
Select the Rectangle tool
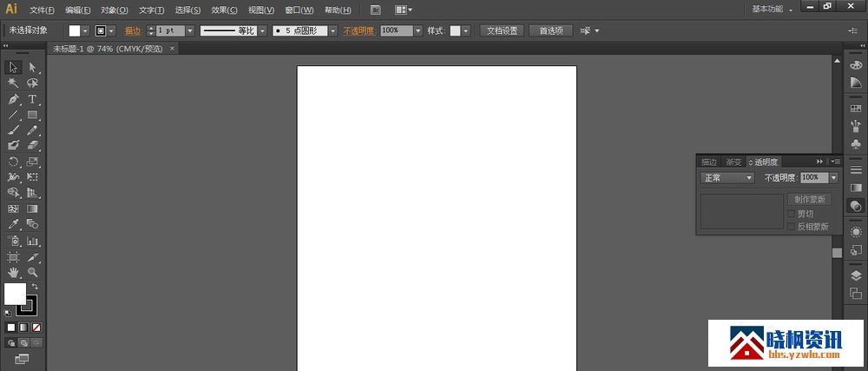(32, 115)
